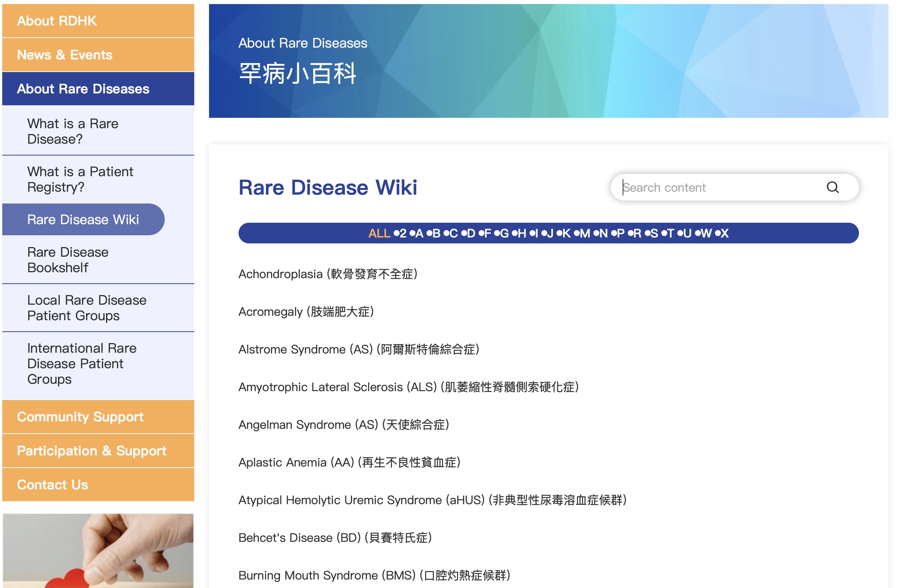Filter wiki list by letter R

[x=637, y=233]
